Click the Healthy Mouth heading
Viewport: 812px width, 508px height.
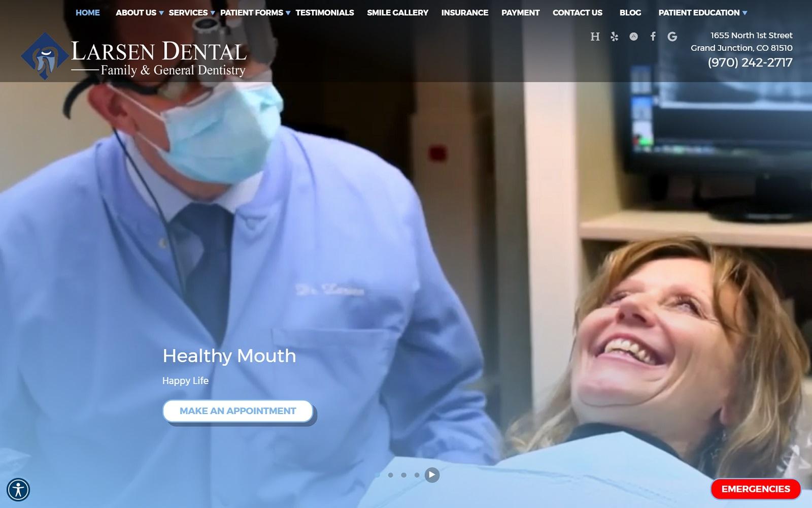coord(229,356)
